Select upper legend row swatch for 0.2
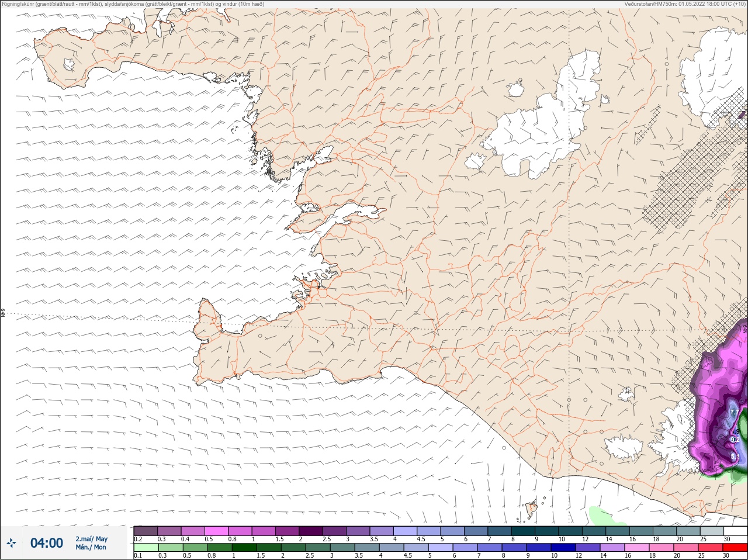Viewport: 748px width, 560px height. tap(146, 531)
